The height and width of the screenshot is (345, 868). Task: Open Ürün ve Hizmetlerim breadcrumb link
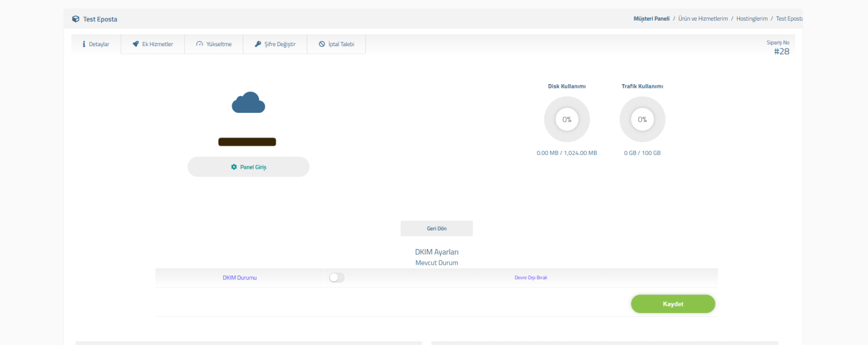(x=703, y=18)
